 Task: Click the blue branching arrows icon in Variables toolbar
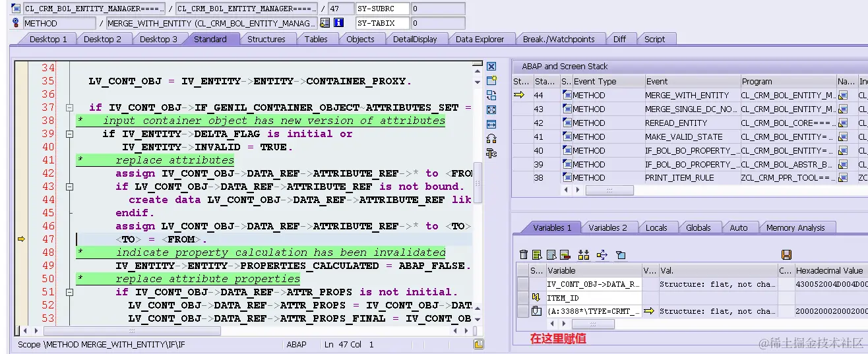click(602, 254)
